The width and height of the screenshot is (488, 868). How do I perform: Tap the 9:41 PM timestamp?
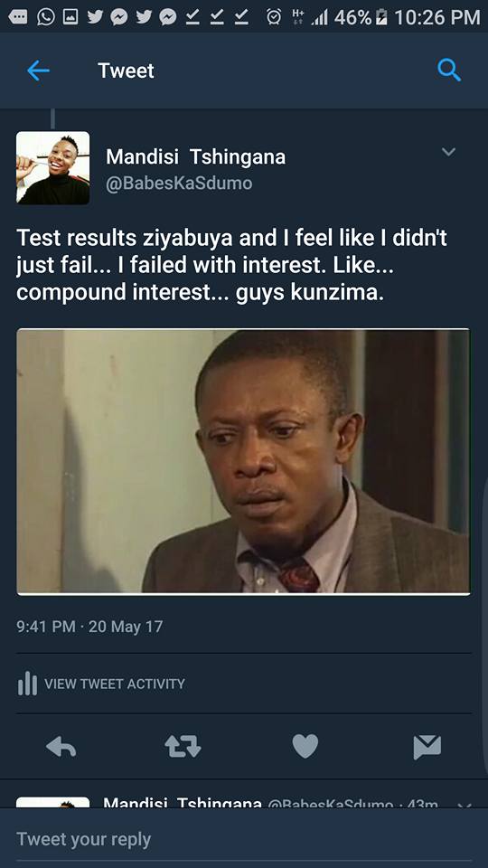point(45,627)
